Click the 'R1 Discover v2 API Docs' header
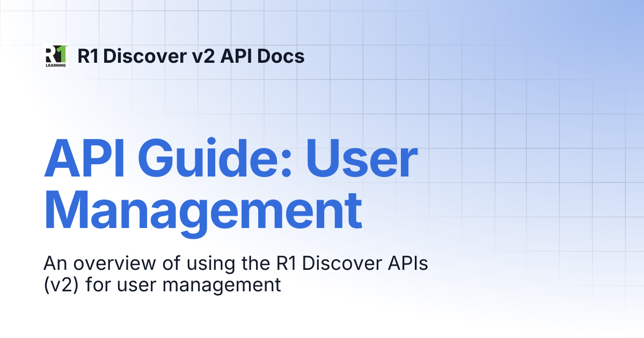The width and height of the screenshot is (644, 338). [191, 56]
